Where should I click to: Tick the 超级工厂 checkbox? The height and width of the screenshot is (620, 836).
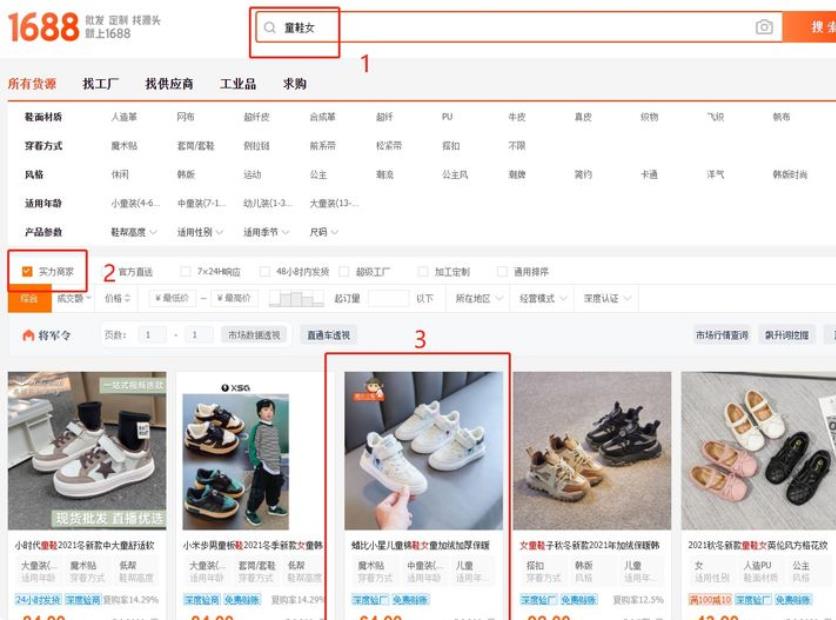click(x=344, y=272)
